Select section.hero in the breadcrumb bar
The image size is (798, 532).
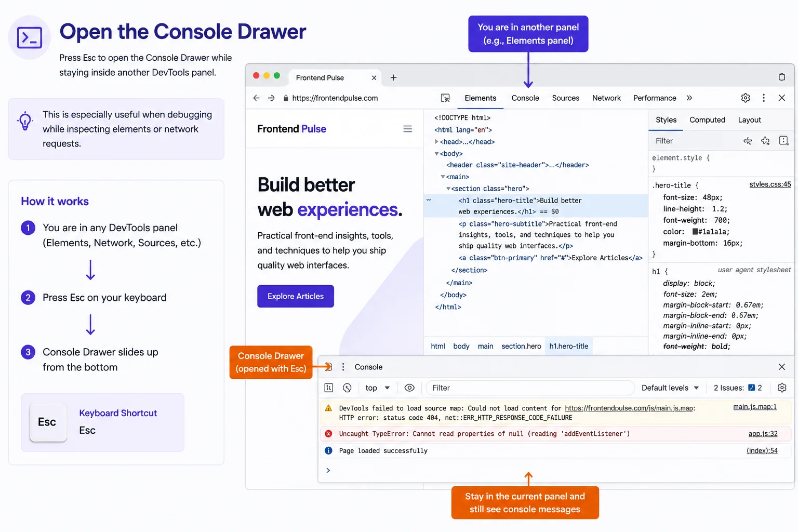coord(521,346)
